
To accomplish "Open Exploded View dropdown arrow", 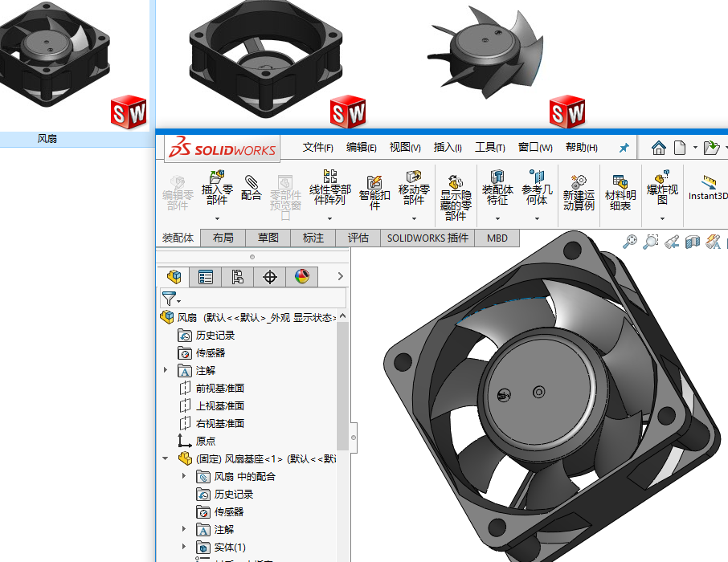I will [662, 218].
